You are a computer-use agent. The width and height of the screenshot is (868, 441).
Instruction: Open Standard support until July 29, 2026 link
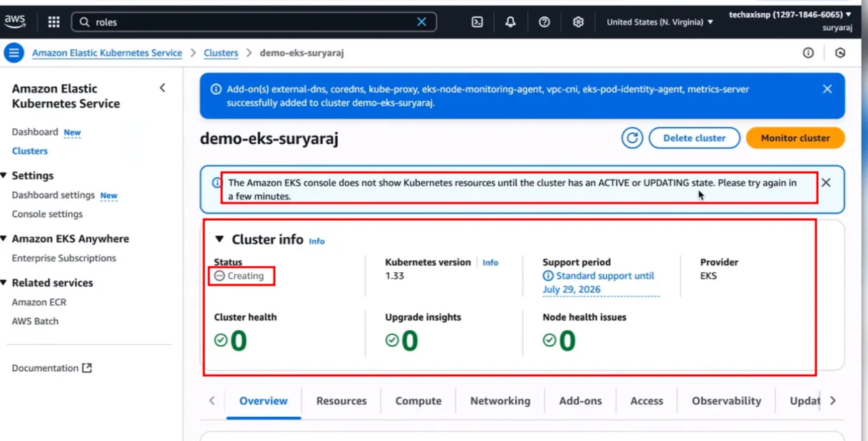(601, 283)
